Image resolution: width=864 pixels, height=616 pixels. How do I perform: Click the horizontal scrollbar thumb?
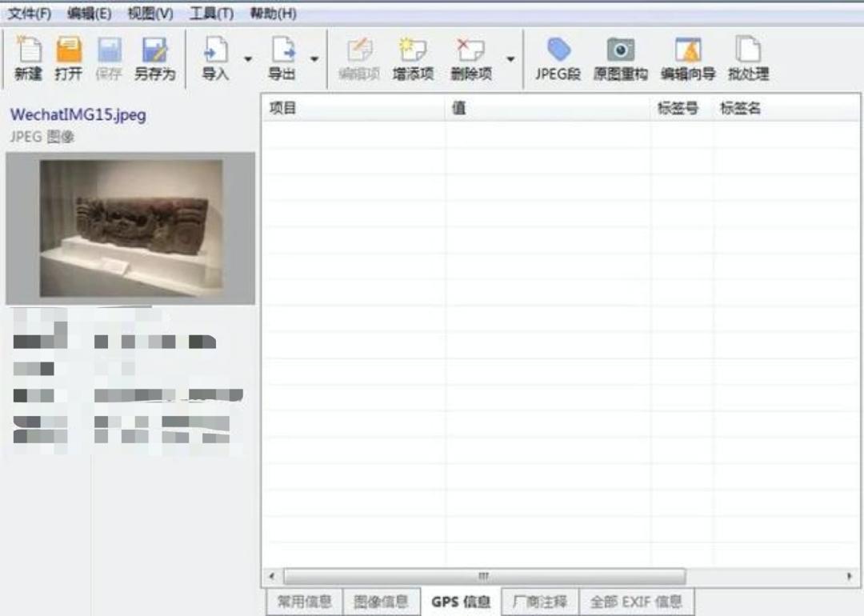click(484, 576)
